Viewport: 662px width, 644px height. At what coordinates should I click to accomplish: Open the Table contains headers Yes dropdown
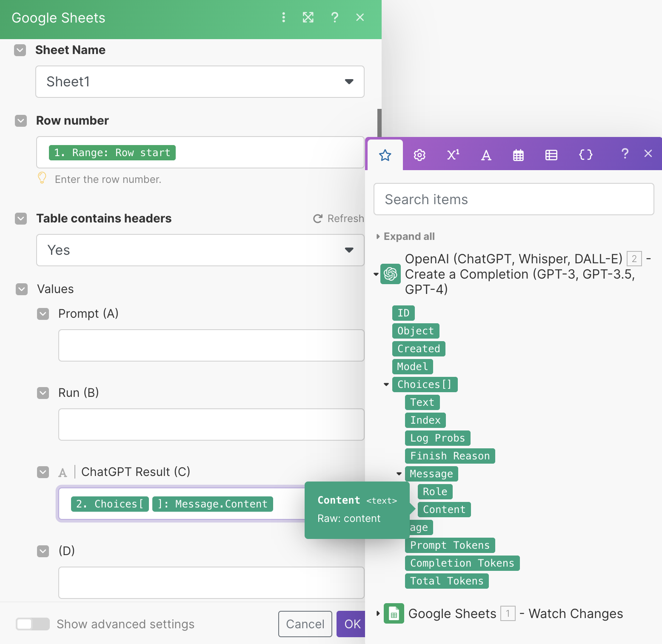(200, 250)
